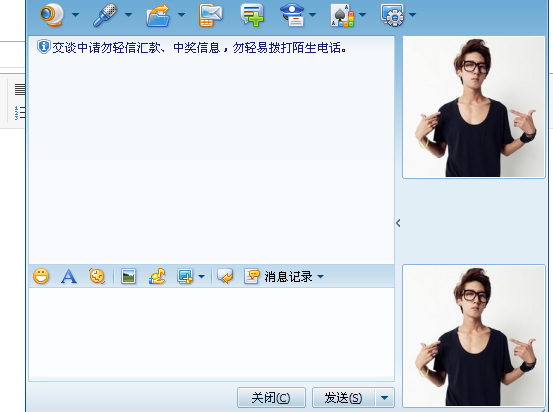Screen dimensions: 553x412
Task: Click the magic emoticon icon
Action: (97, 276)
